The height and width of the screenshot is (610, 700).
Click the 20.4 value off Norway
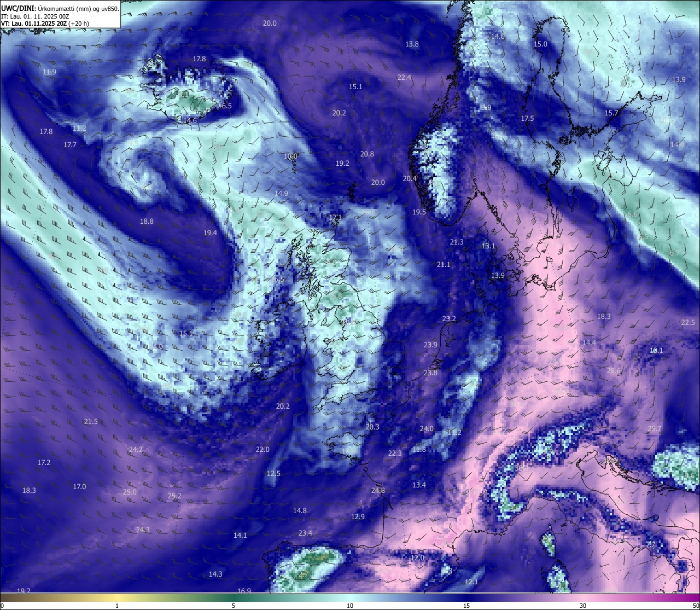point(410,178)
